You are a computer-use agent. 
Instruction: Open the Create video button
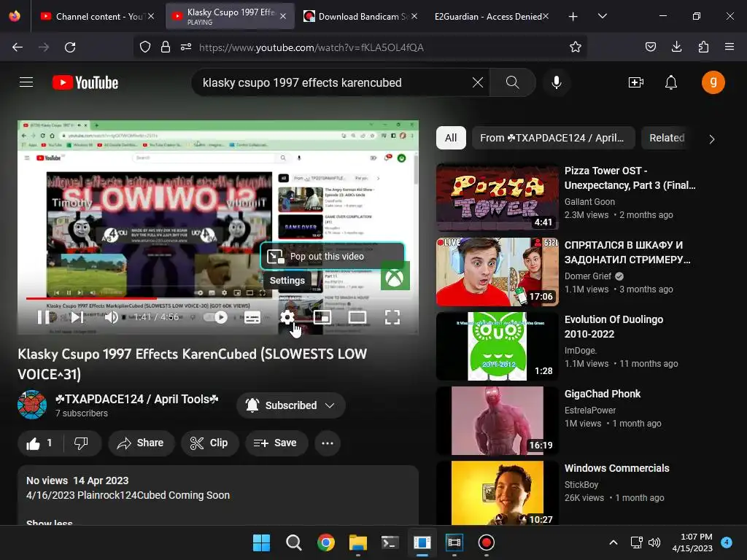click(x=636, y=82)
